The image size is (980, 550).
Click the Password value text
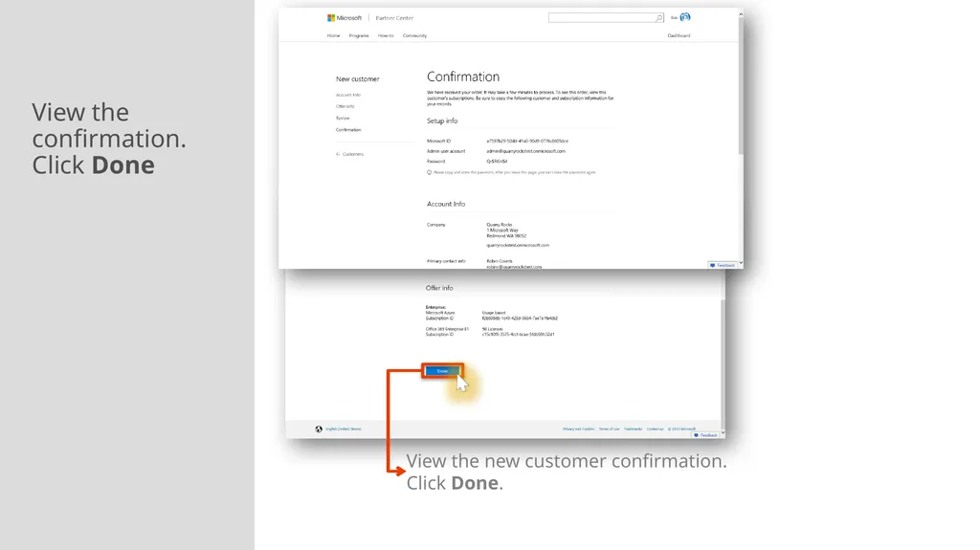(x=497, y=162)
